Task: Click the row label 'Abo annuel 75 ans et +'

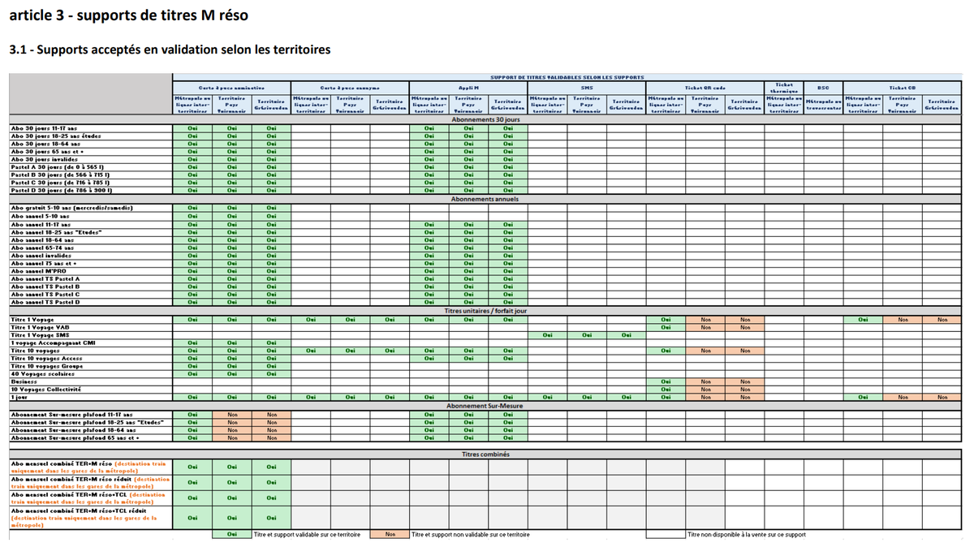Action: [x=44, y=263]
